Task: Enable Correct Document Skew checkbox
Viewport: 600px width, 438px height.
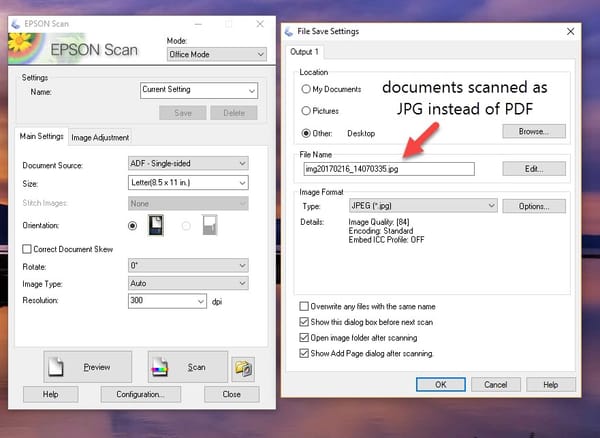Action: coord(27,249)
